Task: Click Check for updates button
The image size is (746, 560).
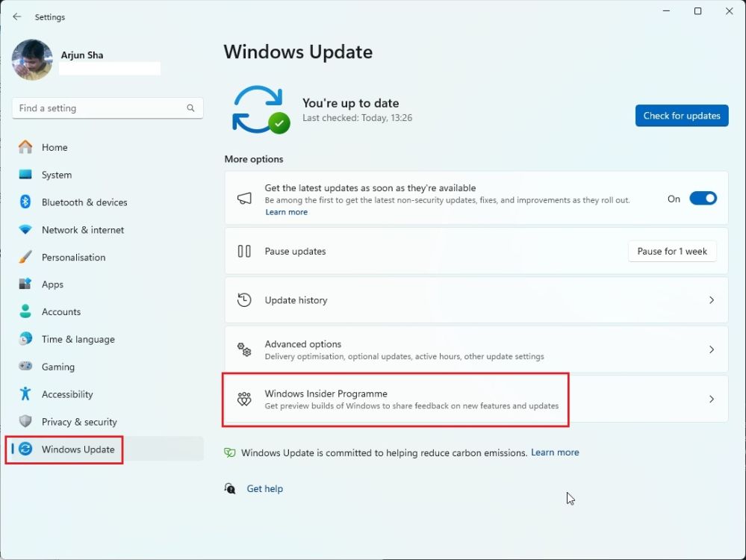Action: point(681,116)
